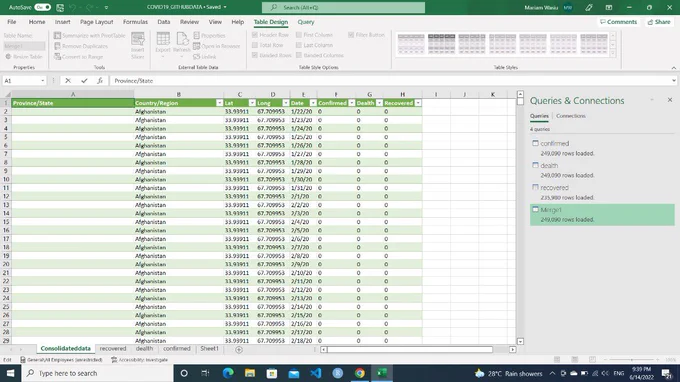Open the Confirmed column filter dropdown
680x382 pixels.
(352, 103)
